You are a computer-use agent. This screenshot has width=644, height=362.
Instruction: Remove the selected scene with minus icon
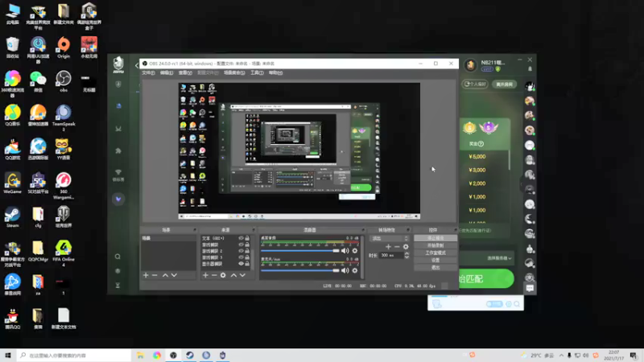pos(155,275)
